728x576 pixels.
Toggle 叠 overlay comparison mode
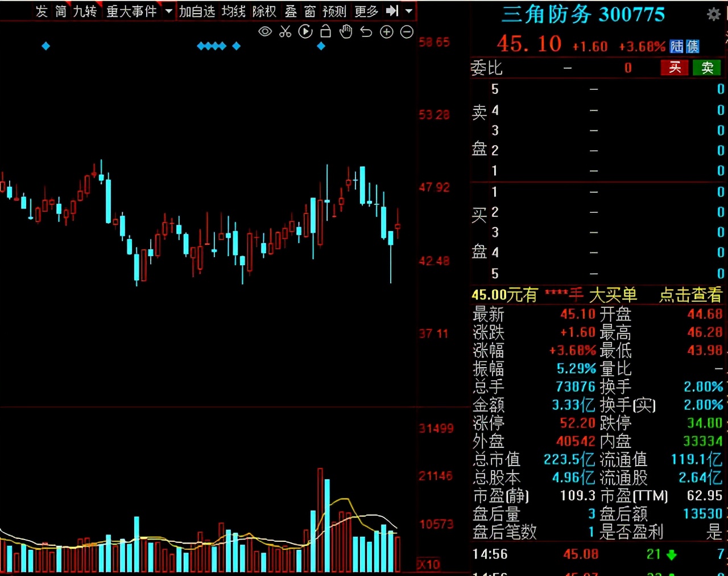click(x=291, y=11)
